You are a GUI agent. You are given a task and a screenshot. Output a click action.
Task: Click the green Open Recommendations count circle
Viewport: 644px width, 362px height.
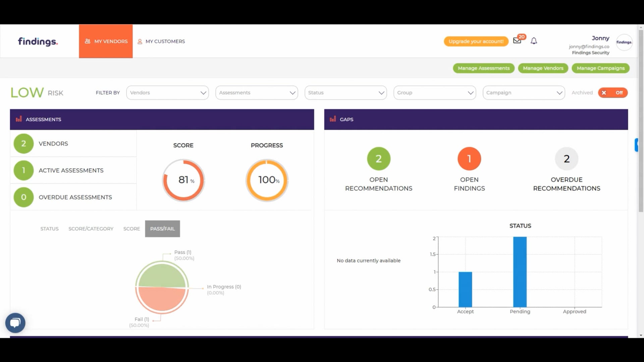pyautogui.click(x=378, y=159)
